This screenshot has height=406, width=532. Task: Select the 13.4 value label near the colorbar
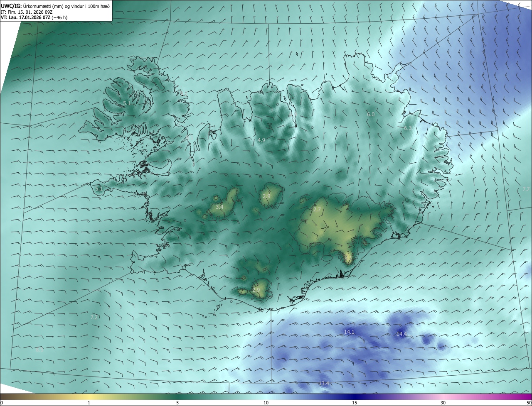tap(324, 383)
